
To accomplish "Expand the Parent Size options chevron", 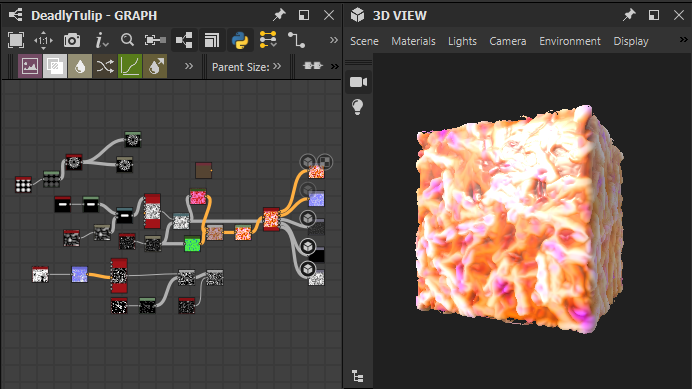I will click(277, 66).
